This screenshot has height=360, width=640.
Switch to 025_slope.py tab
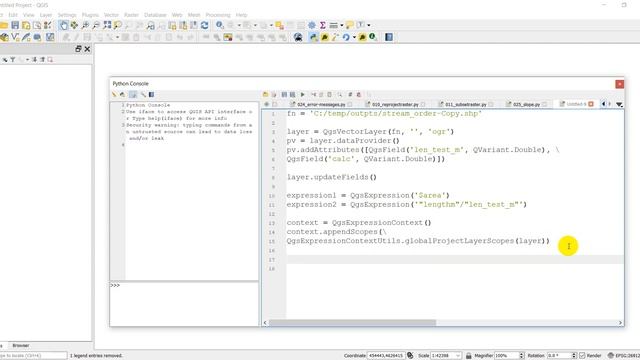pyautogui.click(x=527, y=104)
